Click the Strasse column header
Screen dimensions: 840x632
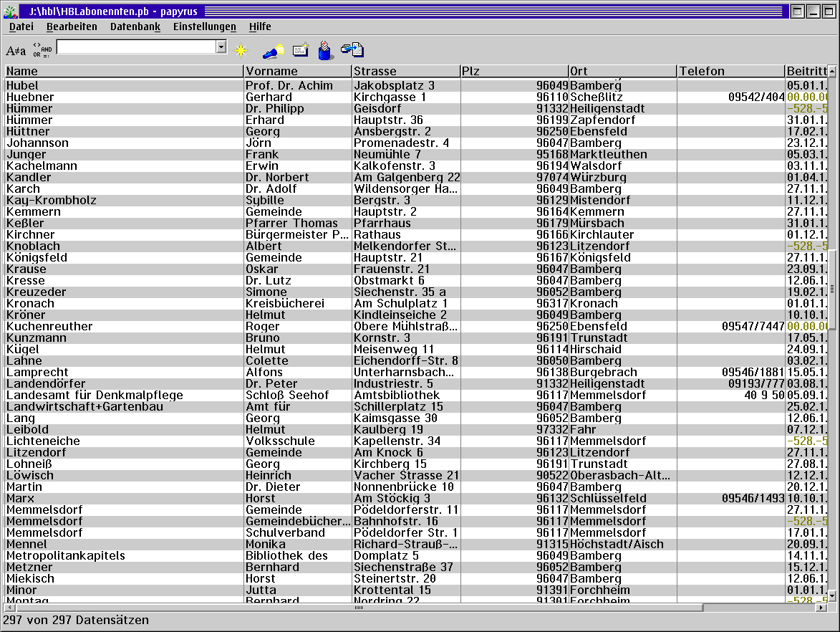(406, 71)
